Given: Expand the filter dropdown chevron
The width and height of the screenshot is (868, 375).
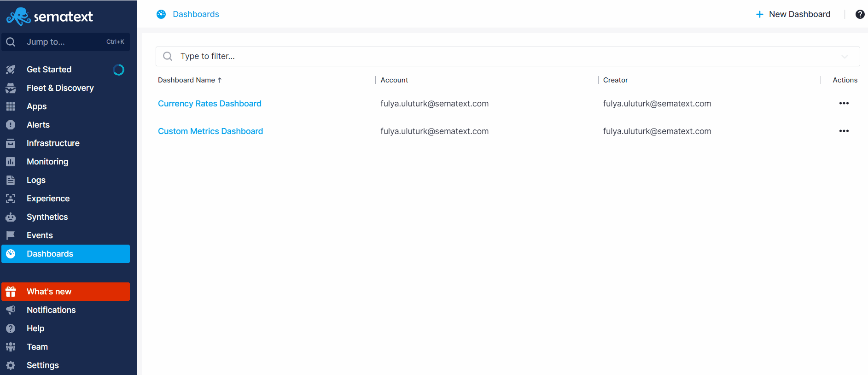Looking at the screenshot, I should pyautogui.click(x=845, y=56).
